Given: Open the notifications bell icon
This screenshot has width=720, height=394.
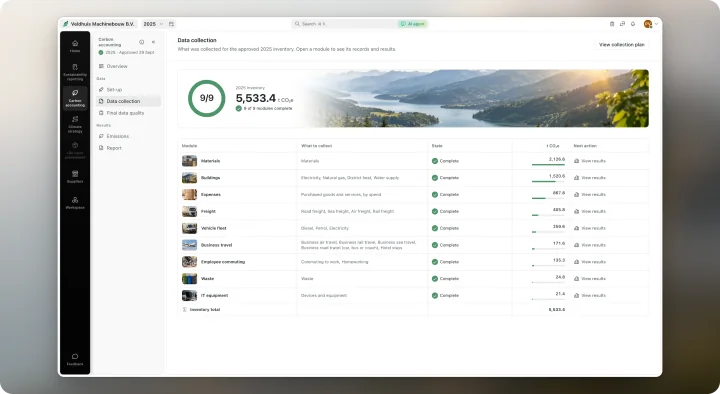Looking at the screenshot, I should (633, 24).
